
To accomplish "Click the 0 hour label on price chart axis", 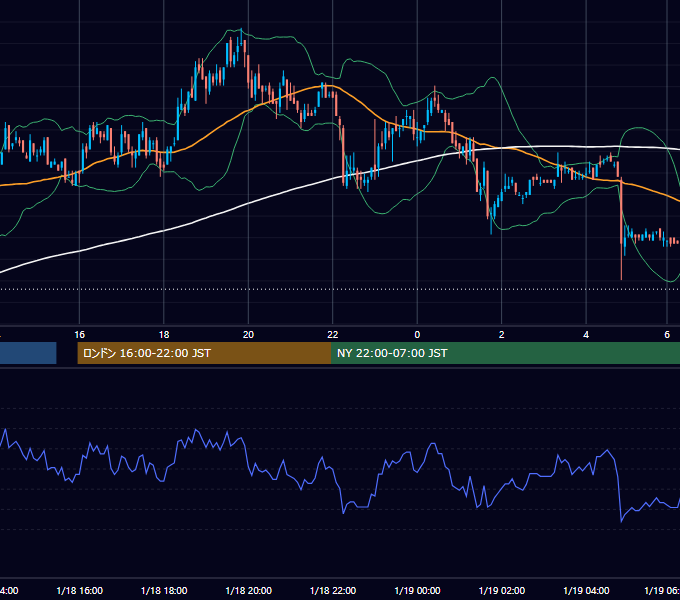I will pyautogui.click(x=417, y=335).
